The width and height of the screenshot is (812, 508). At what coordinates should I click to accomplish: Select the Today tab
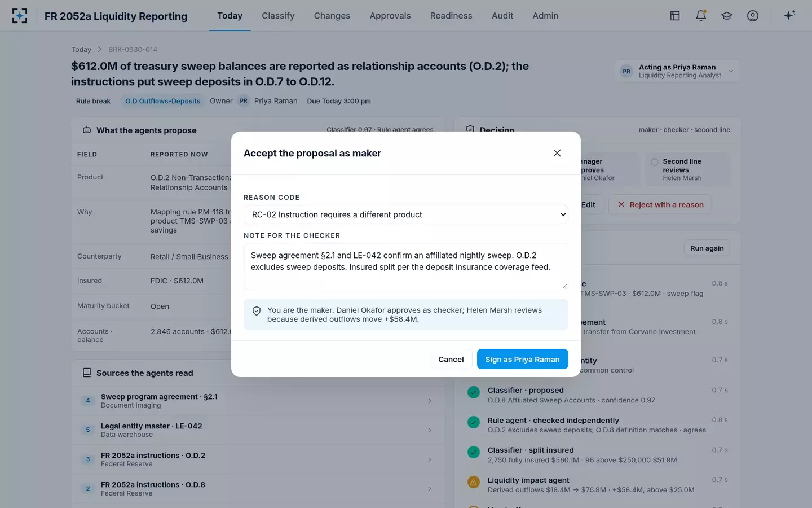pyautogui.click(x=230, y=16)
